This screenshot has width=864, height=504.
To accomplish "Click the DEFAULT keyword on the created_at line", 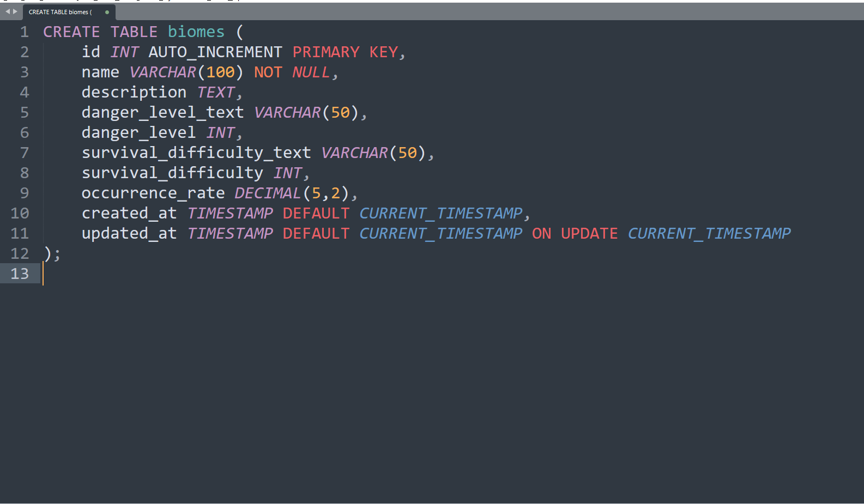I will pyautogui.click(x=316, y=214).
